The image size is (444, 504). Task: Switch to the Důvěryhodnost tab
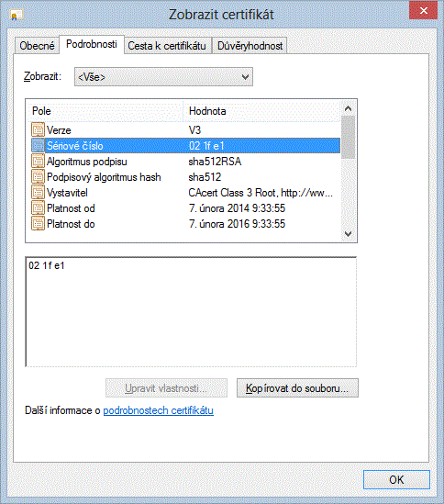(250, 46)
